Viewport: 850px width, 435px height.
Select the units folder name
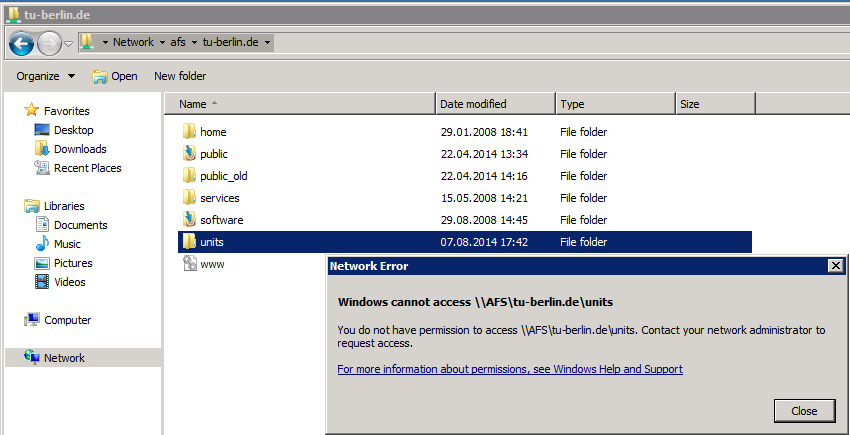click(x=212, y=242)
